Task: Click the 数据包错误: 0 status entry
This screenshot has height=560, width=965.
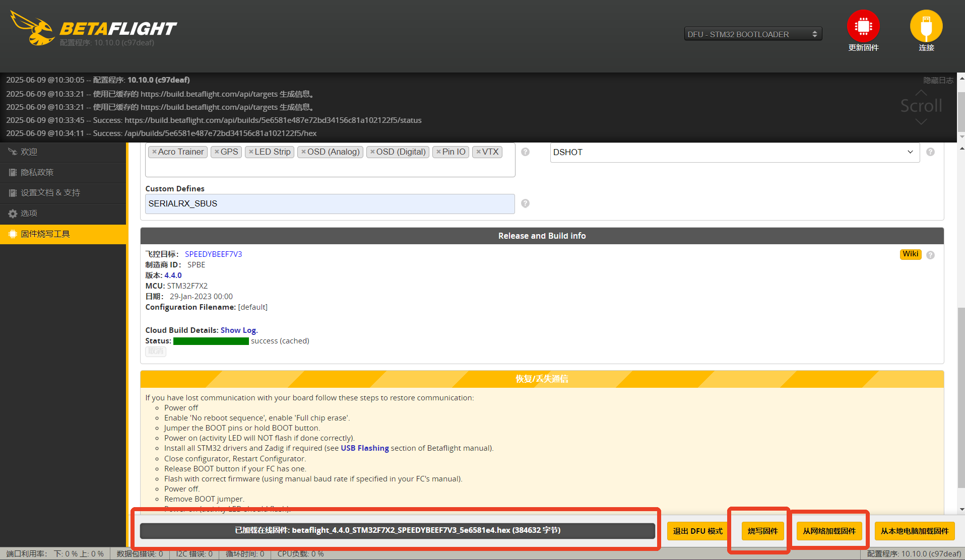Action: 140,554
